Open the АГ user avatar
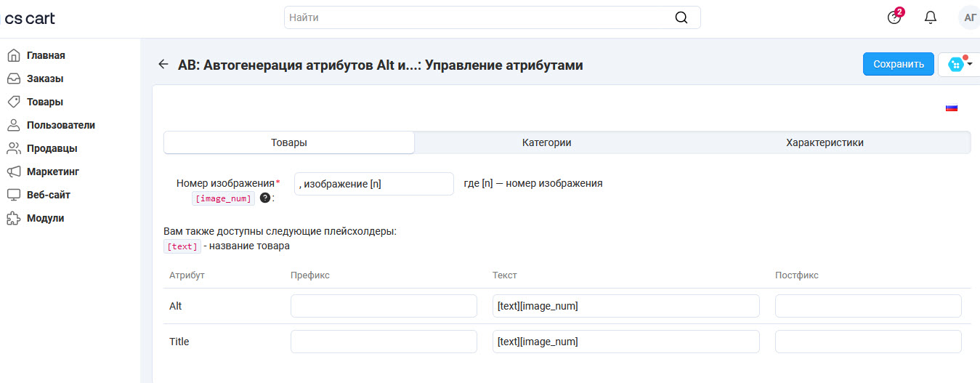 (x=969, y=17)
